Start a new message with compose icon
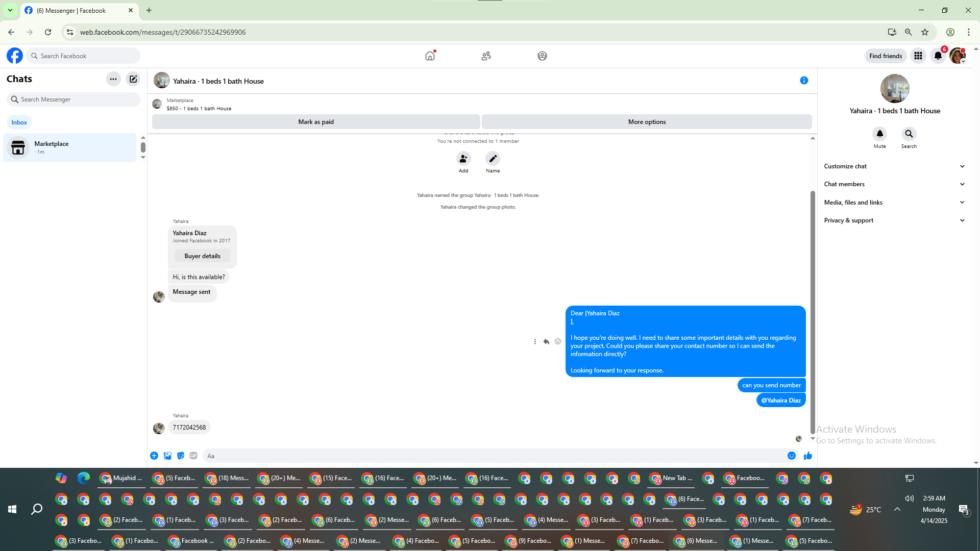Viewport: 980px width, 551px height. [x=133, y=79]
